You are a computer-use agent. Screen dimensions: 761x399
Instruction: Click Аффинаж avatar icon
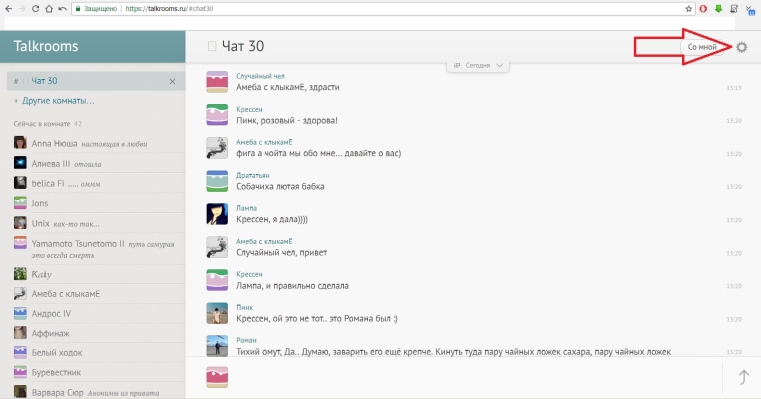pos(20,333)
